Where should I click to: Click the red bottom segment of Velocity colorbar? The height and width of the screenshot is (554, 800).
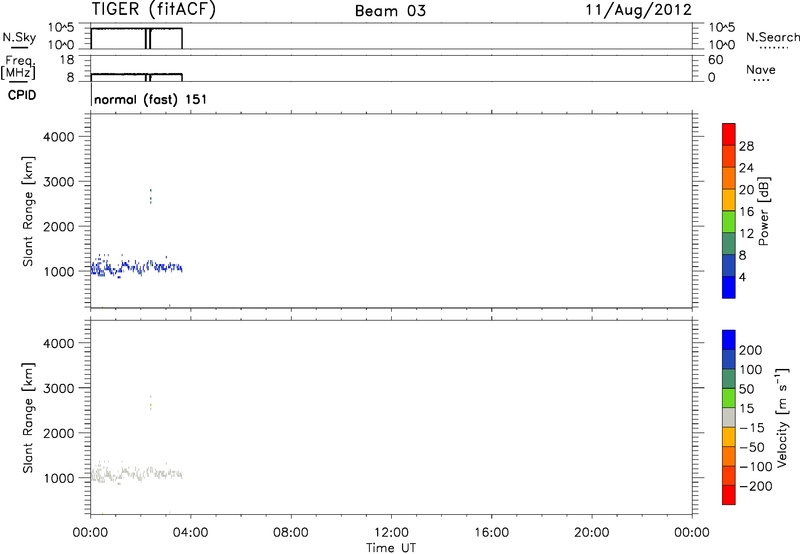point(729,495)
